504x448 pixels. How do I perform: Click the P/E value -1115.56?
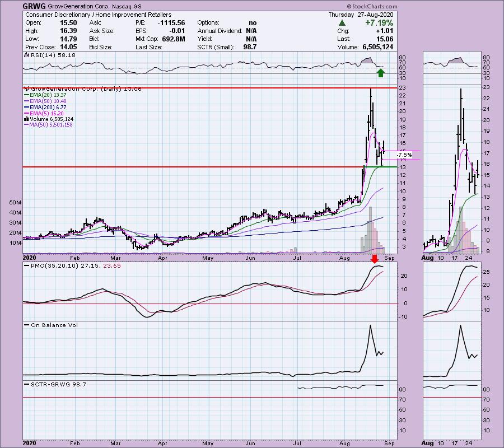tap(171, 23)
